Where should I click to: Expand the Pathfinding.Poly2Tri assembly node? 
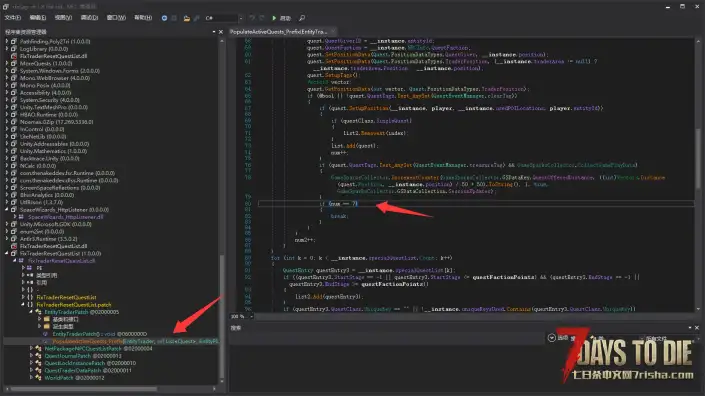point(7,41)
